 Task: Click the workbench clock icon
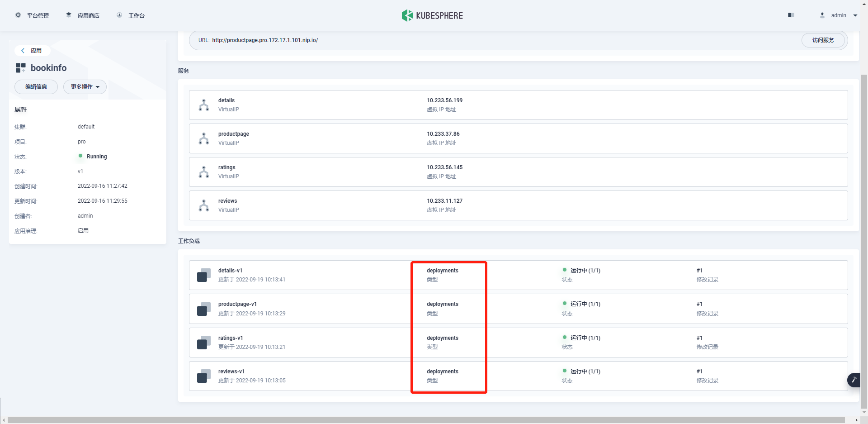click(119, 15)
